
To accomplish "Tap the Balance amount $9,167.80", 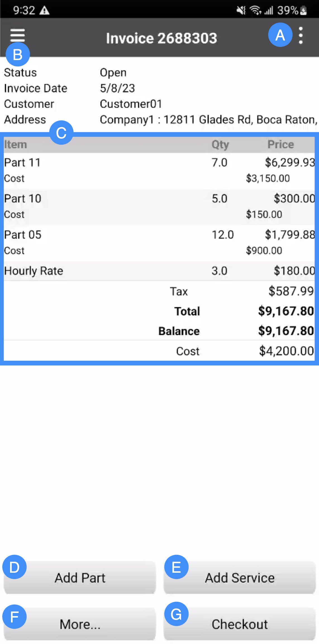I will click(x=286, y=331).
